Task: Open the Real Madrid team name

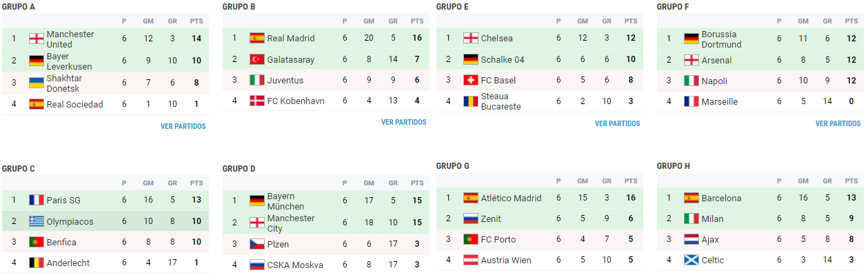Action: [291, 39]
